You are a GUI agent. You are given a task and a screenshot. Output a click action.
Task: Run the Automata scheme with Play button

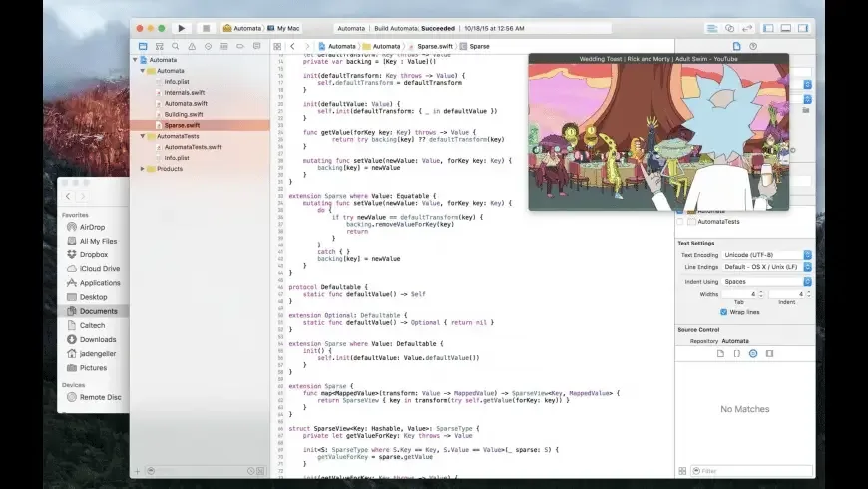point(181,28)
